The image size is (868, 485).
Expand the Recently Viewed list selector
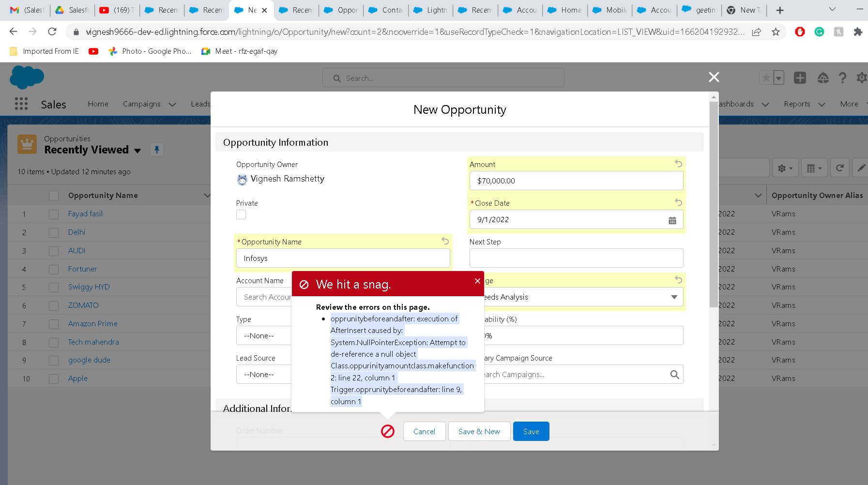(137, 151)
